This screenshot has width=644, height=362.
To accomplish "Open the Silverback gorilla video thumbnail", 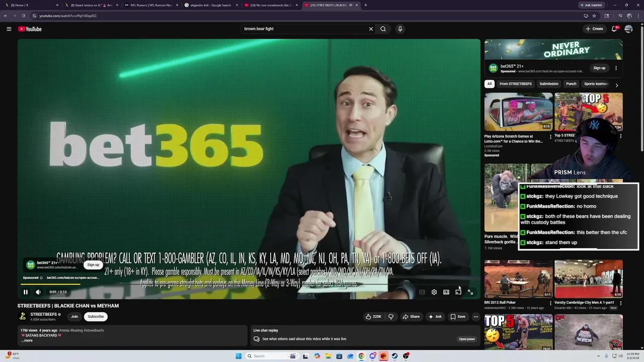I will tap(507, 197).
